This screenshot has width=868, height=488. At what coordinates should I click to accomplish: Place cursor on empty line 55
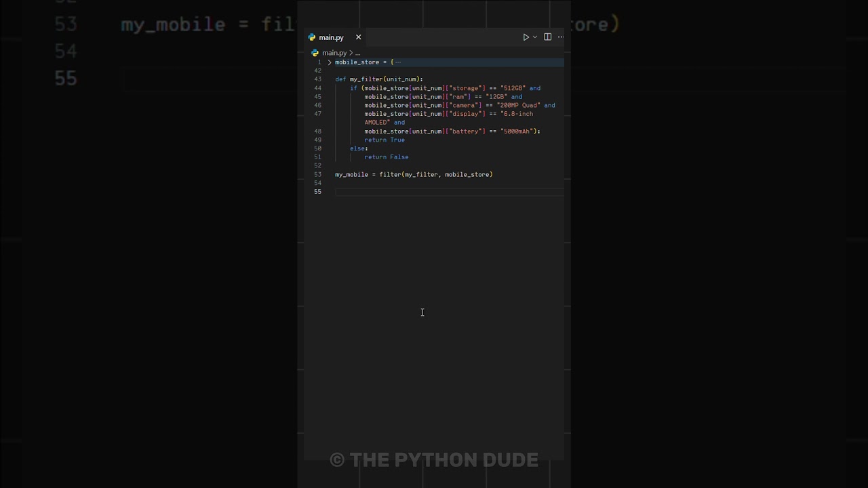[449, 192]
